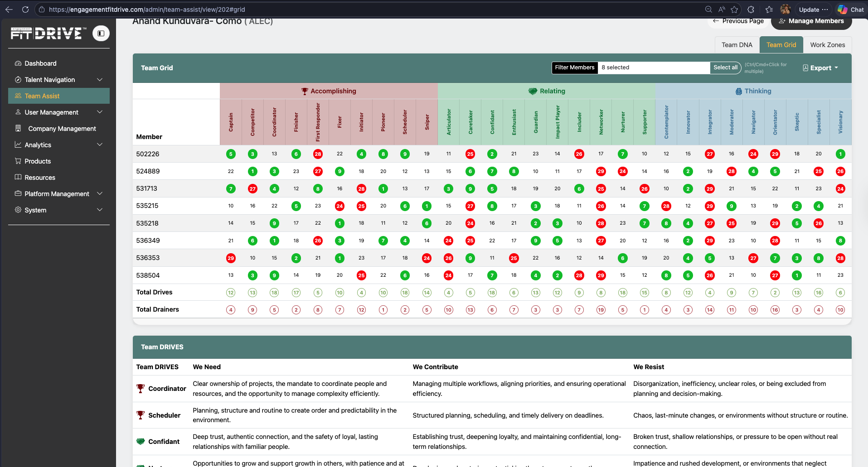Click the trophy icon next to Scheduler drive
This screenshot has height=467, width=868.
click(x=141, y=415)
